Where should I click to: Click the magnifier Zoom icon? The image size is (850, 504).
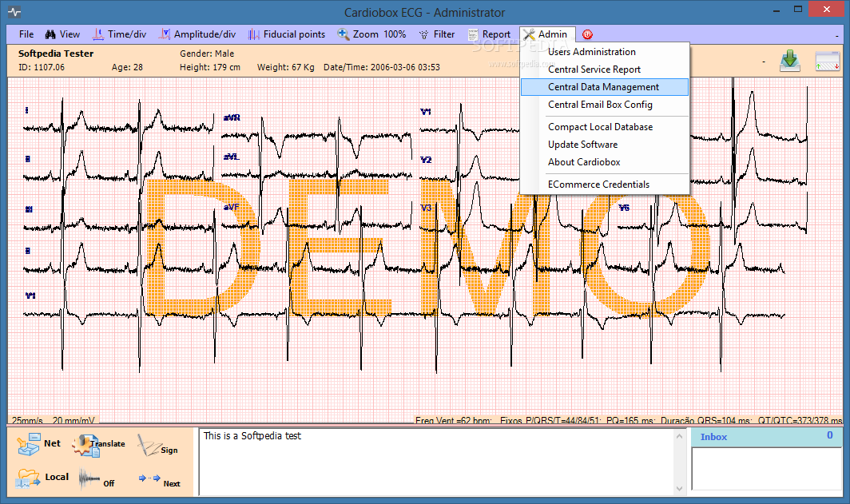344,34
